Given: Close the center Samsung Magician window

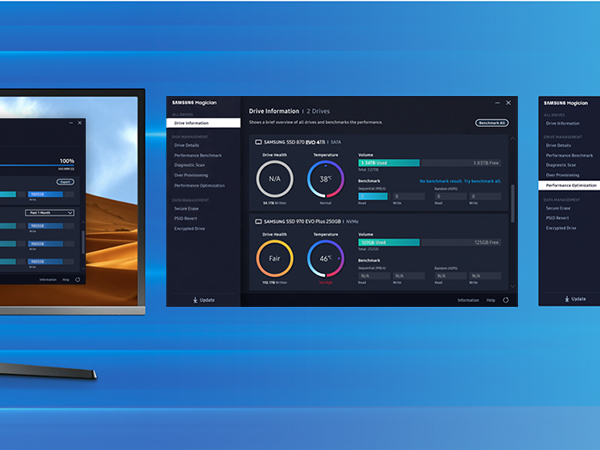Looking at the screenshot, I should pos(509,103).
